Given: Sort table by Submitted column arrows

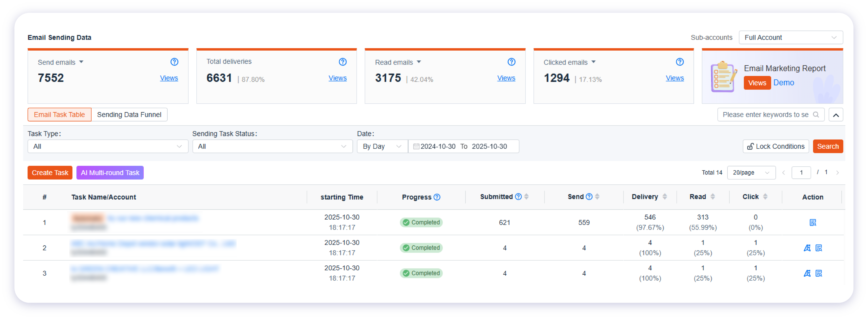Looking at the screenshot, I should [526, 197].
